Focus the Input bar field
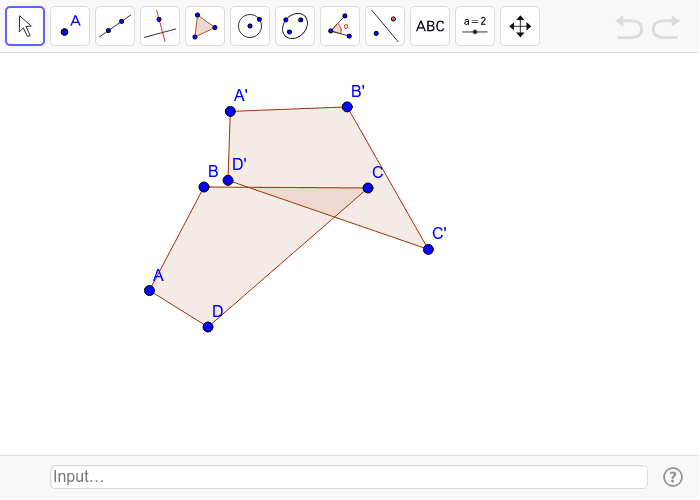The width and height of the screenshot is (700, 500). click(349, 477)
